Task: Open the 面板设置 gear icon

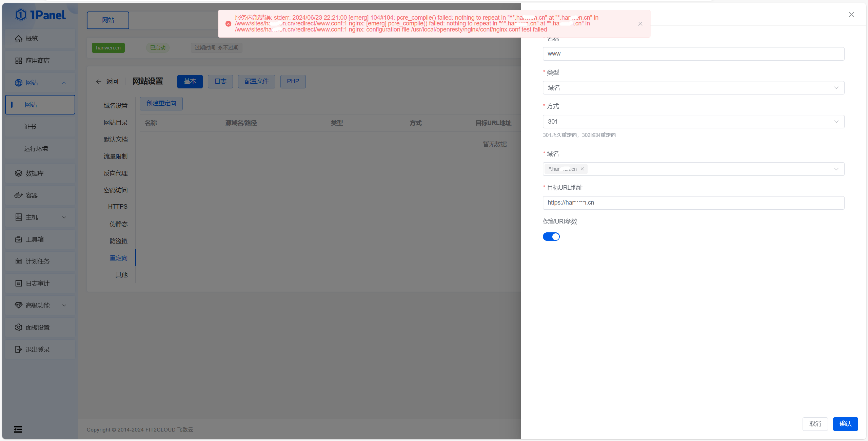Action: point(19,328)
